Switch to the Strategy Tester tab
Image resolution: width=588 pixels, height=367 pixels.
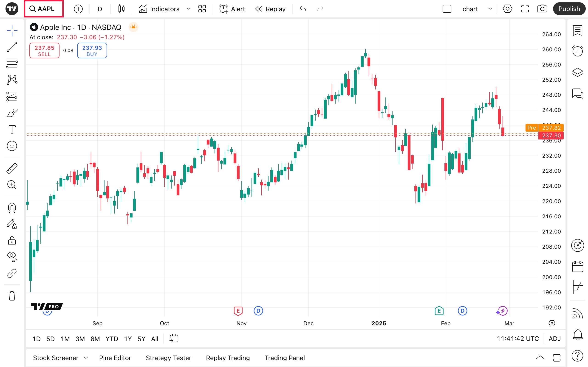(x=168, y=358)
